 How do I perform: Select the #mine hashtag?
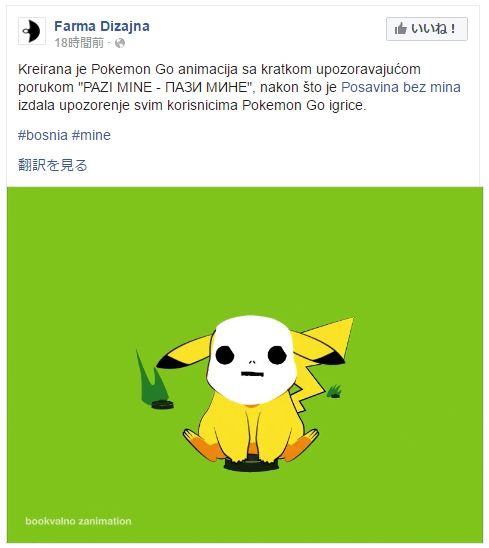[91, 135]
